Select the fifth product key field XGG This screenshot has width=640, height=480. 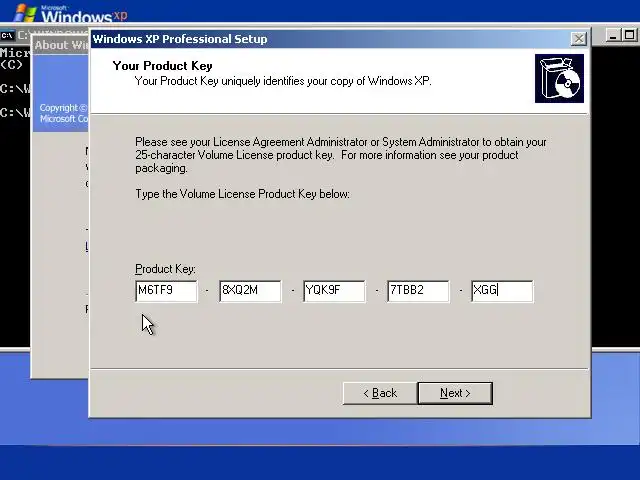click(502, 291)
